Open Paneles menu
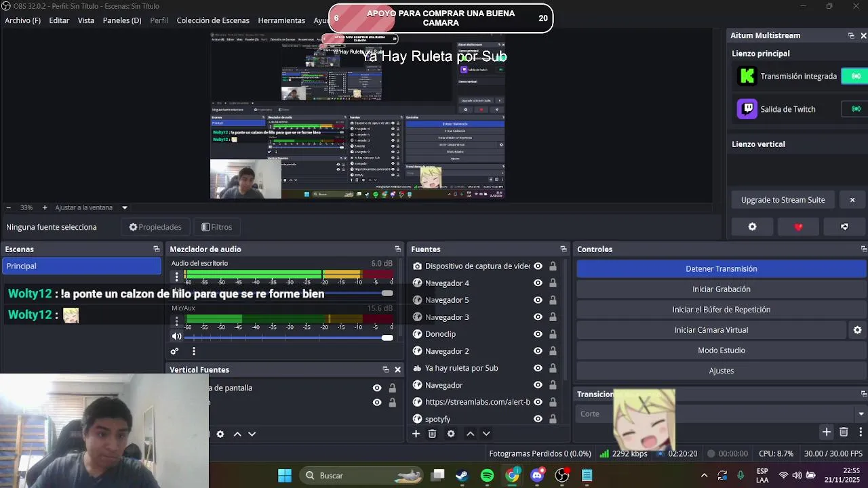The height and width of the screenshot is (488, 868). tap(122, 20)
